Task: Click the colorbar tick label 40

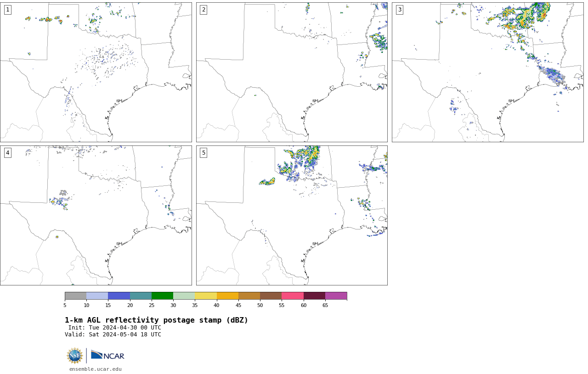Action: [217, 305]
